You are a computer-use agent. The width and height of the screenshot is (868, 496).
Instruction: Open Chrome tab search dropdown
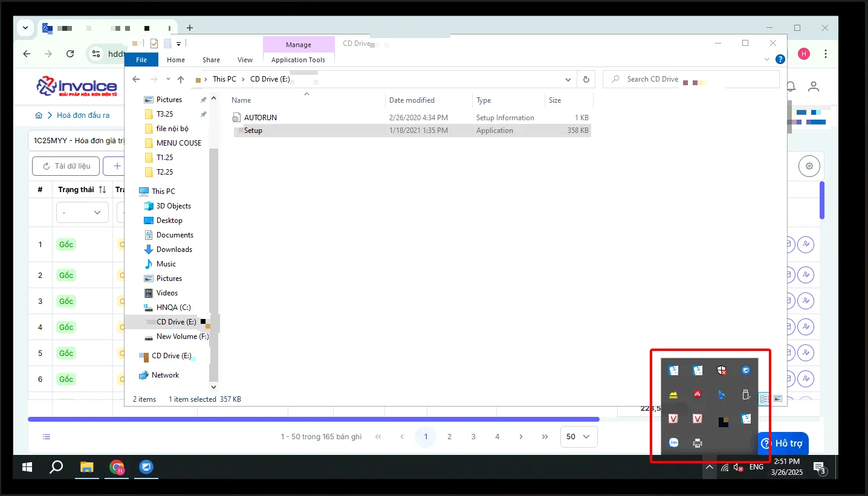point(25,28)
